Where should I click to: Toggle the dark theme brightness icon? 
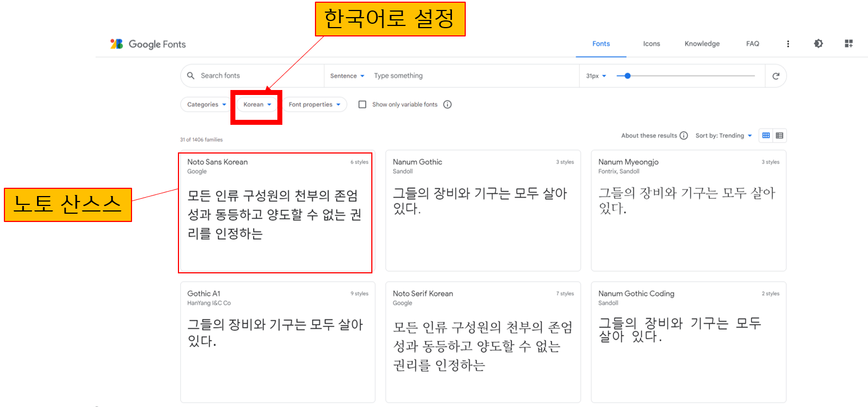point(818,44)
